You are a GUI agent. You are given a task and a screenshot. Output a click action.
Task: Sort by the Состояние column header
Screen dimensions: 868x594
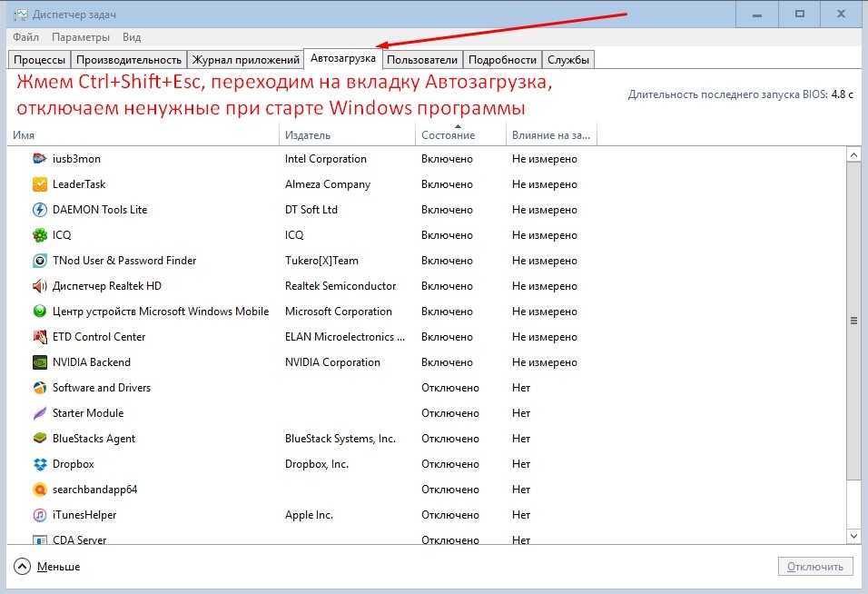tap(460, 135)
